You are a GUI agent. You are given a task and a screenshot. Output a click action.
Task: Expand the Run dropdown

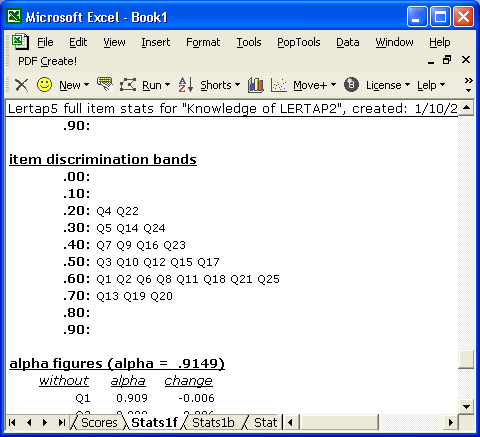[156, 85]
